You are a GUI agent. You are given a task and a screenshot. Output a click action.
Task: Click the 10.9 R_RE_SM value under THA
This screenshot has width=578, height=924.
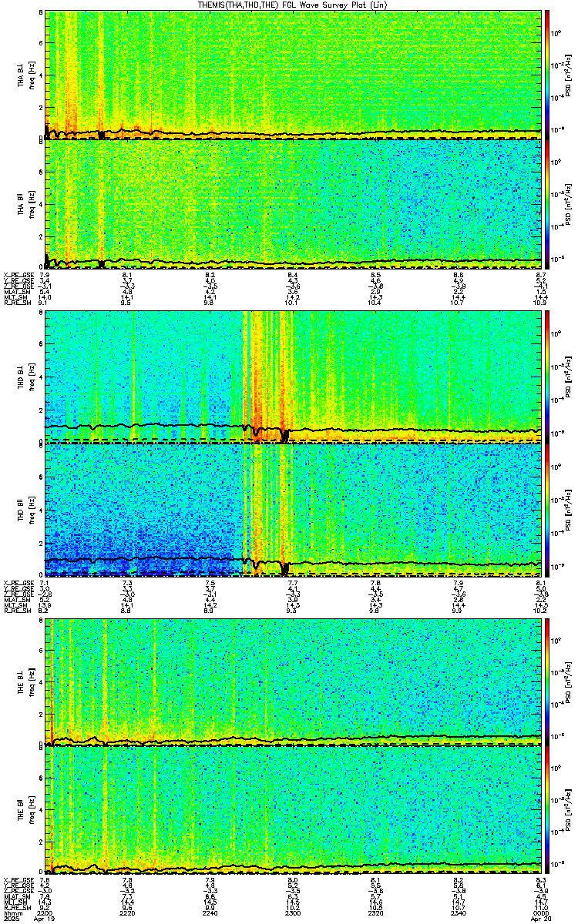pyautogui.click(x=540, y=303)
